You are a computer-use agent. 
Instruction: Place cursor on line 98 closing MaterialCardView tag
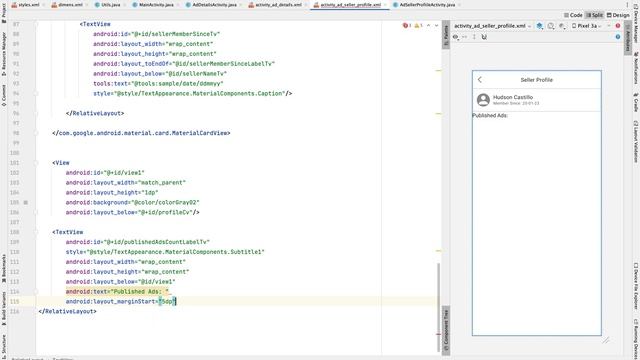(141, 133)
